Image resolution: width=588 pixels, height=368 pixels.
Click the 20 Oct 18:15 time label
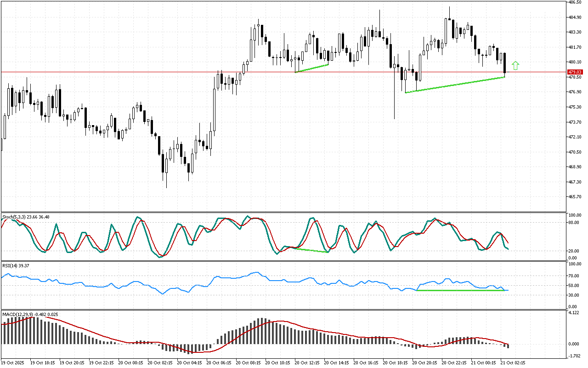click(x=395, y=363)
